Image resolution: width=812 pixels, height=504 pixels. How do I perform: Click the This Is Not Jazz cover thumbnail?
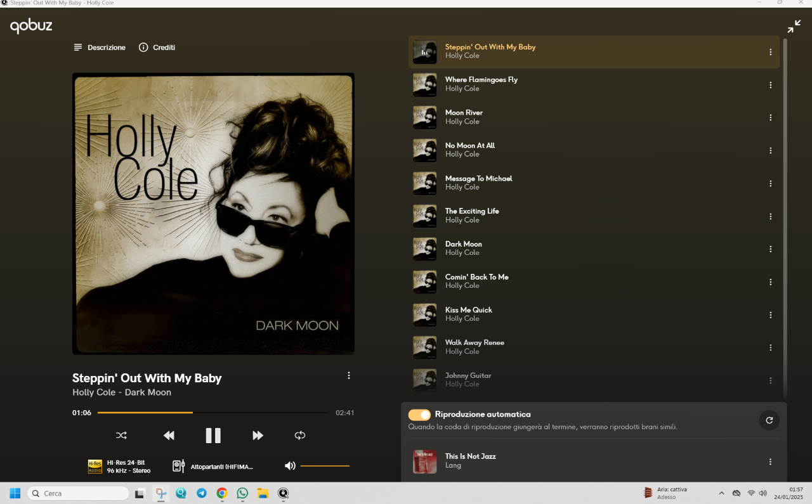coord(425,462)
